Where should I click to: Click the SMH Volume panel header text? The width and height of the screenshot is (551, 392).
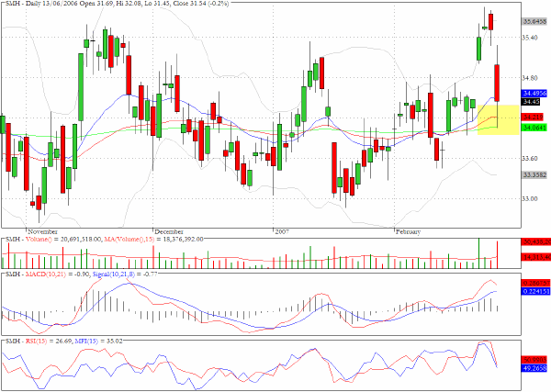coord(105,240)
